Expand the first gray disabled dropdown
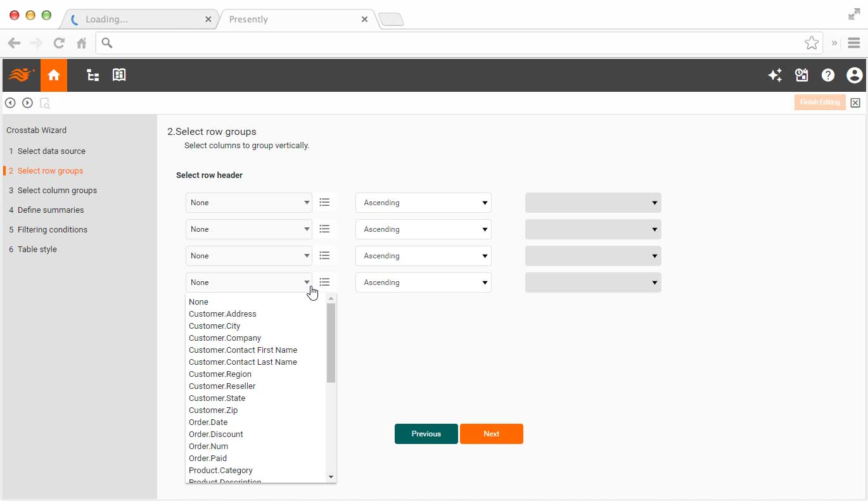868x501 pixels. pos(593,203)
